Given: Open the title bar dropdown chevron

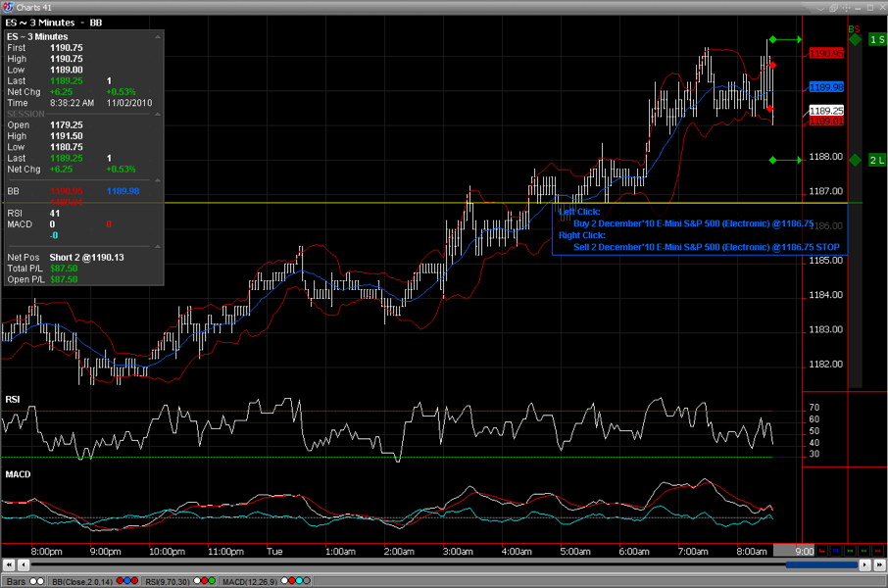Looking at the screenshot, I should 821,8.
